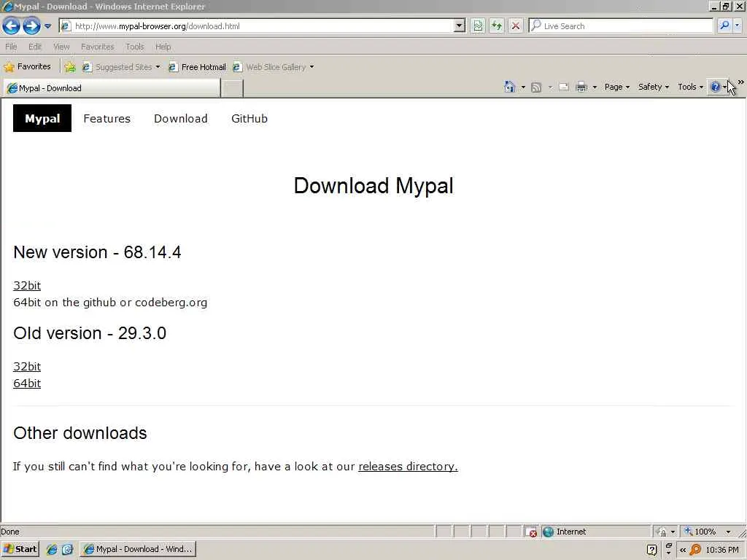Open the Tools menu in menu bar
The image size is (747, 560).
pyautogui.click(x=135, y=47)
